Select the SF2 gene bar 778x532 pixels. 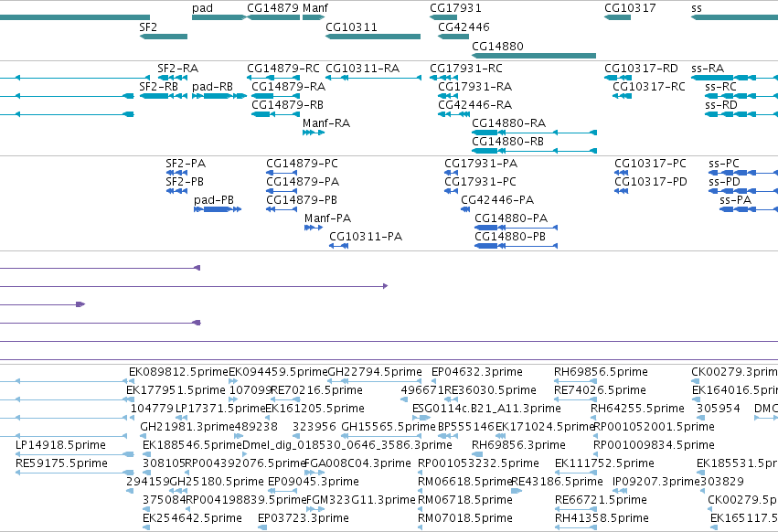(164, 37)
